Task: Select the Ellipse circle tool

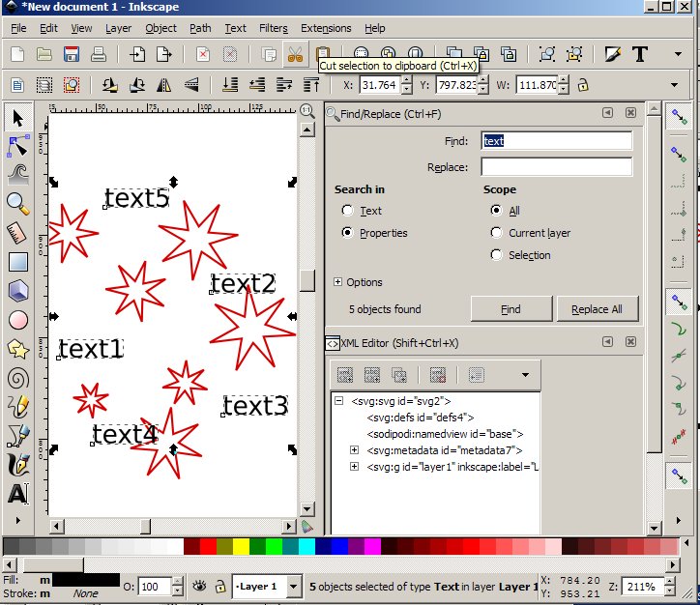Action: (x=17, y=320)
